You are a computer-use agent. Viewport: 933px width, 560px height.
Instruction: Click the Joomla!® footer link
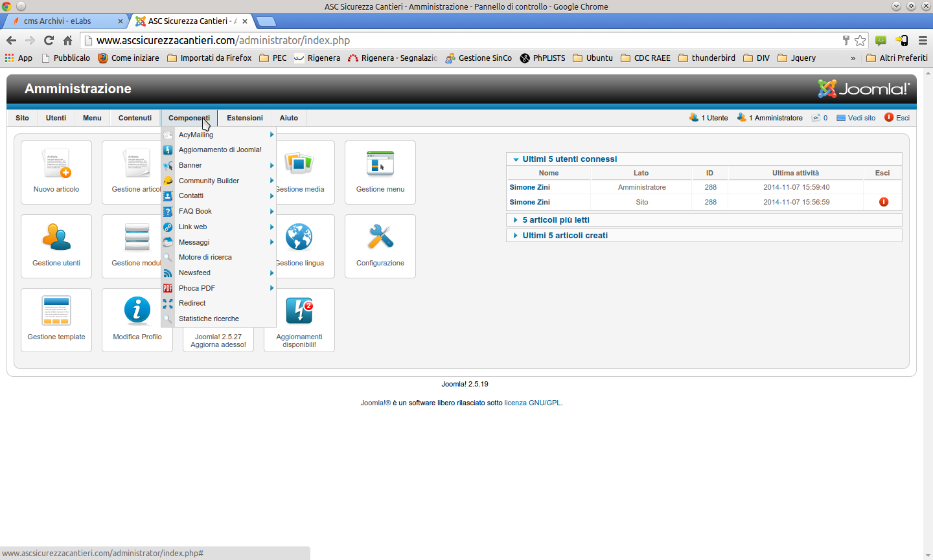pos(376,403)
